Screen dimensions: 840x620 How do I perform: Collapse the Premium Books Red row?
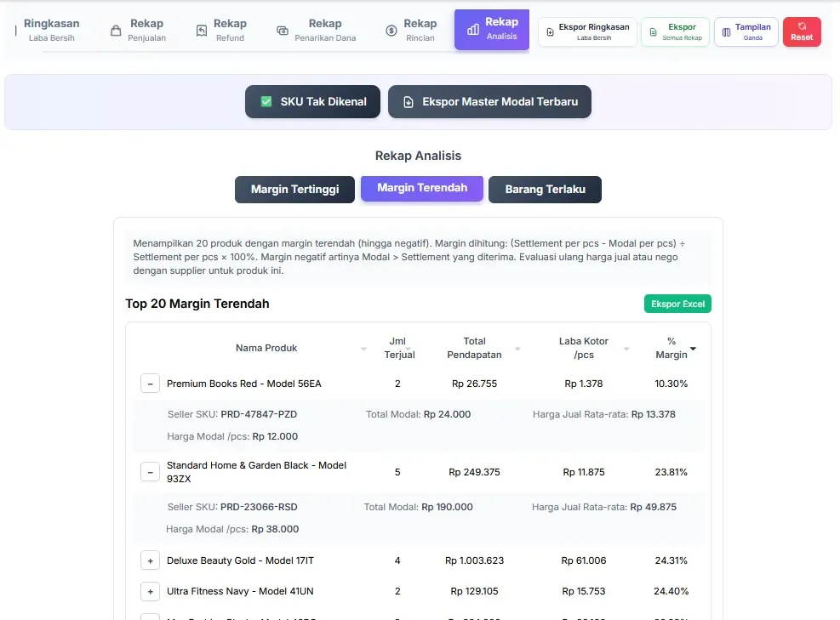coord(150,384)
